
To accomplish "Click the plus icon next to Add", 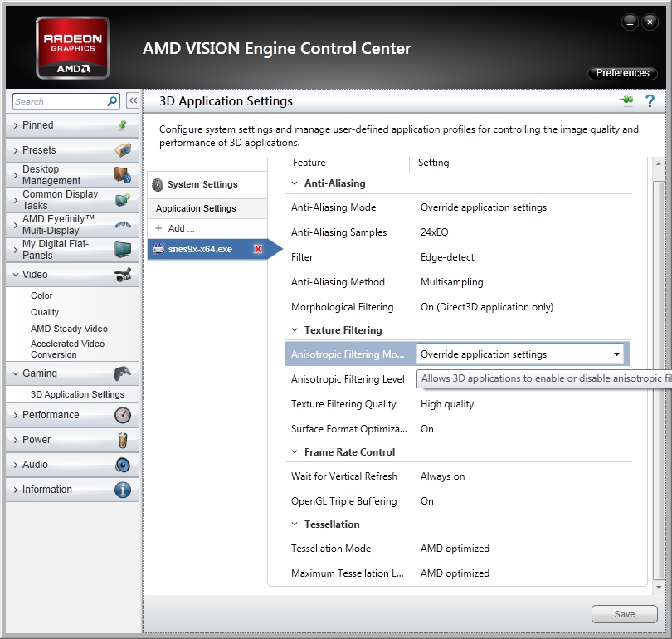I will pyautogui.click(x=158, y=228).
